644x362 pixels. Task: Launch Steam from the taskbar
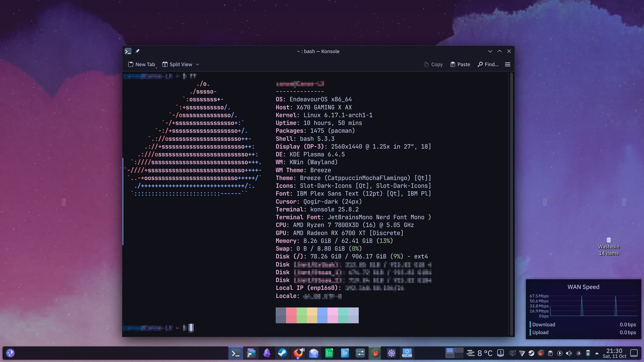[282, 353]
